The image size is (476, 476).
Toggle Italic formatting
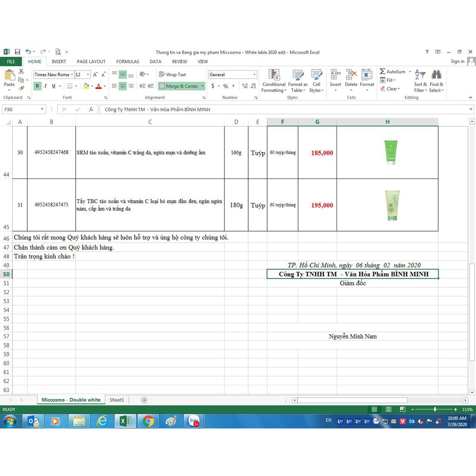coord(46,86)
